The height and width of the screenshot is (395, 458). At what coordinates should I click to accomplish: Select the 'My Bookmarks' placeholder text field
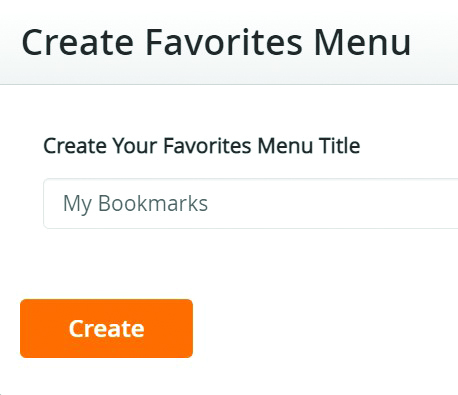click(x=251, y=203)
